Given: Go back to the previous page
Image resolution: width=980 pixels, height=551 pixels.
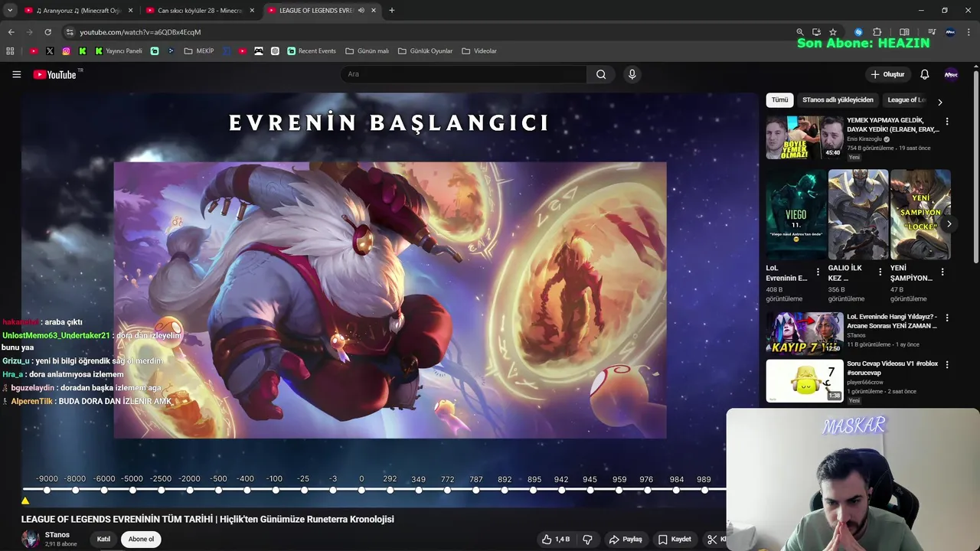Looking at the screenshot, I should click(11, 32).
